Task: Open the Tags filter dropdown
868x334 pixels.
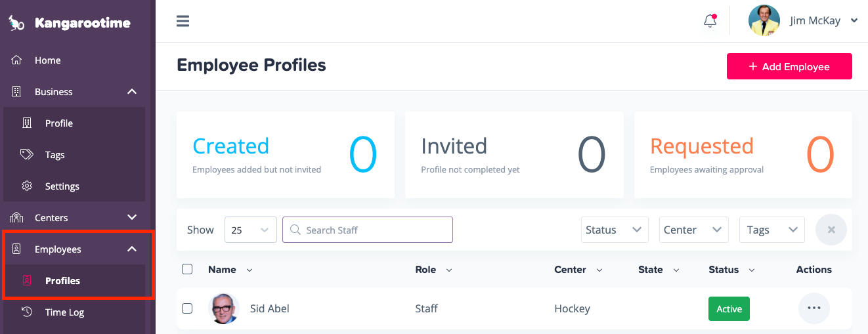Action: 771,230
